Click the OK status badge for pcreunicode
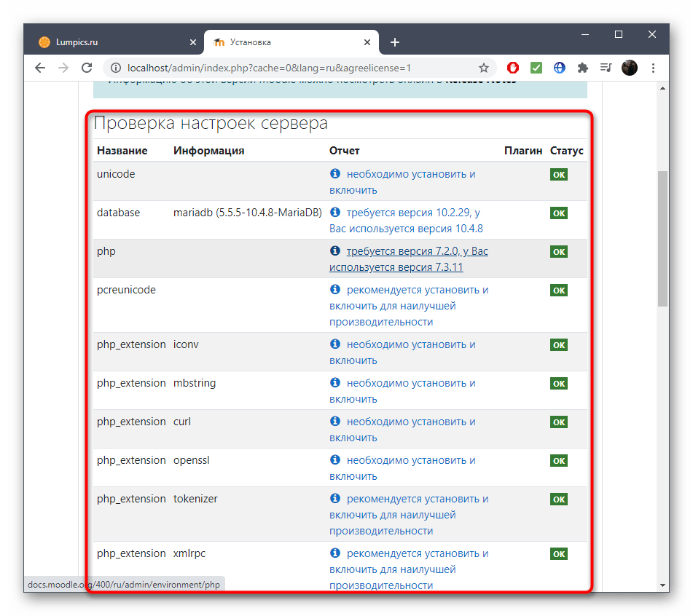 coord(559,290)
